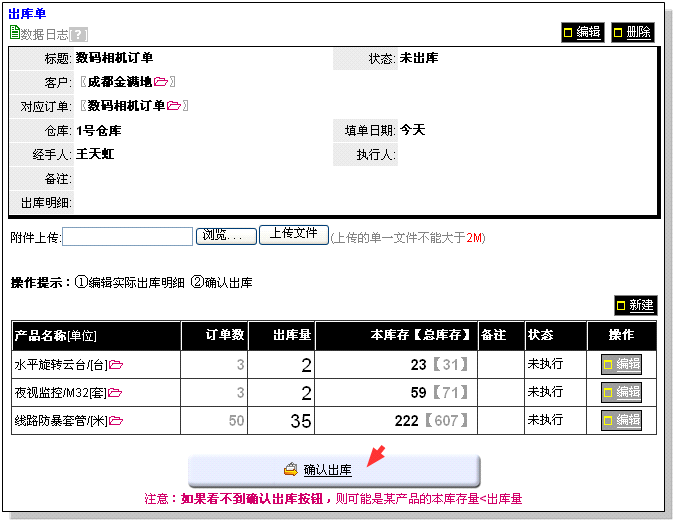This screenshot has height=520, width=673.
Task: Open the folder icon next to 数码相机订单 in 对应订单
Action: point(174,106)
